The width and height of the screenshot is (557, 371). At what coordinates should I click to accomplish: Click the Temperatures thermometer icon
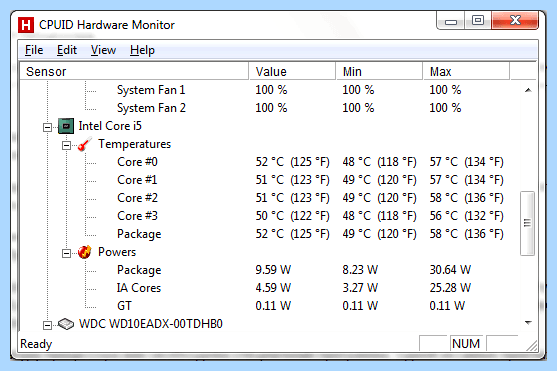point(85,144)
